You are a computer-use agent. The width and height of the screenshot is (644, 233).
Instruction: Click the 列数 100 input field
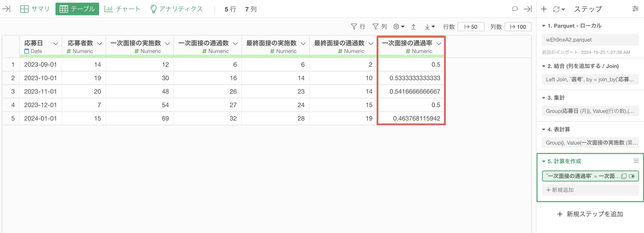click(x=518, y=27)
